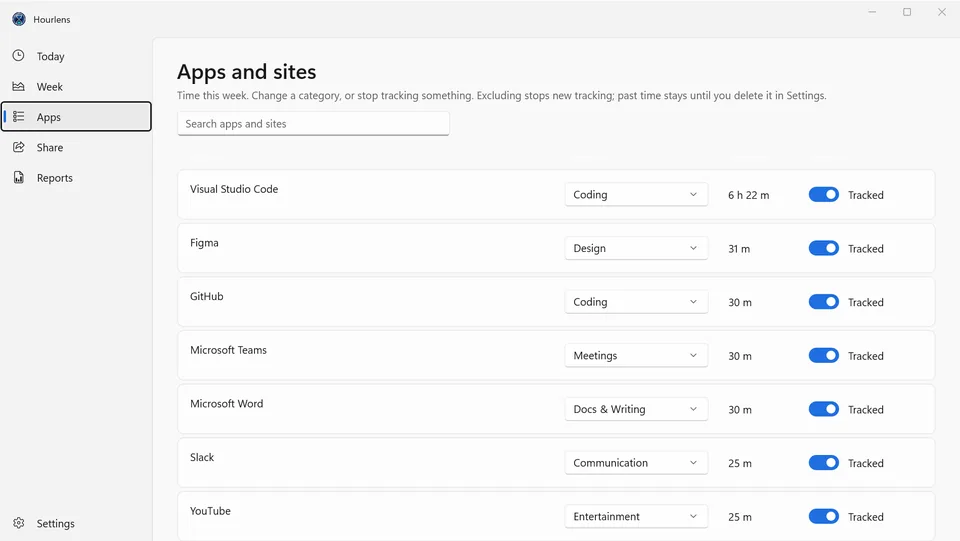Click the share icon beside Share
This screenshot has height=541, width=960.
click(x=19, y=147)
